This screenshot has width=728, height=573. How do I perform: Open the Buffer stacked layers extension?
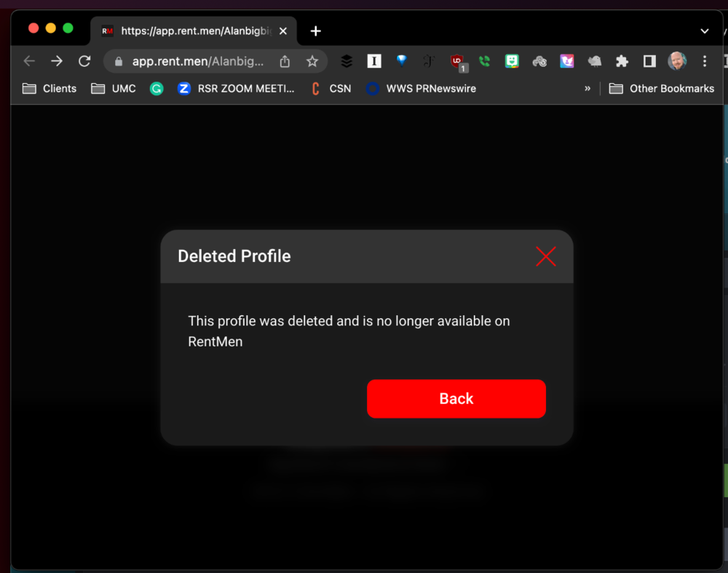tap(347, 61)
